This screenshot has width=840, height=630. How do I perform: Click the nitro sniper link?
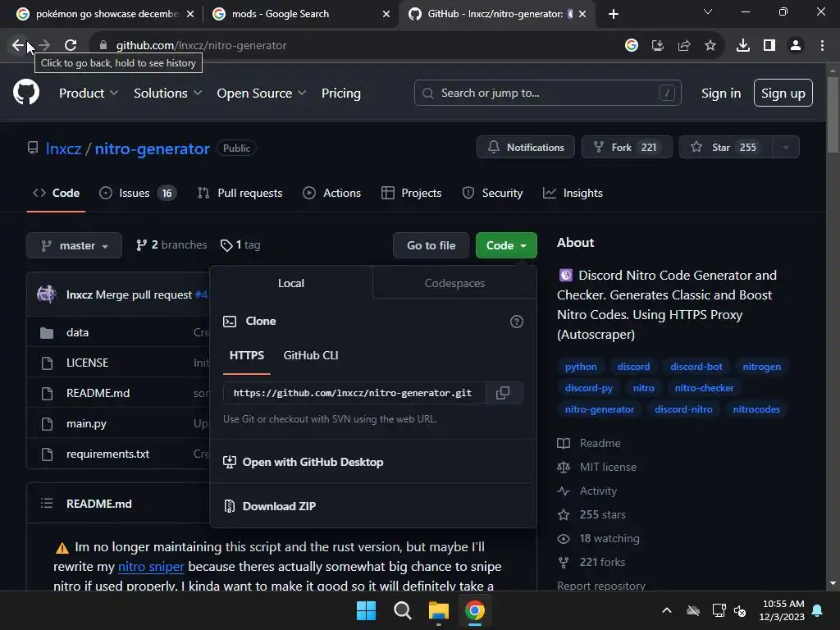click(x=151, y=566)
